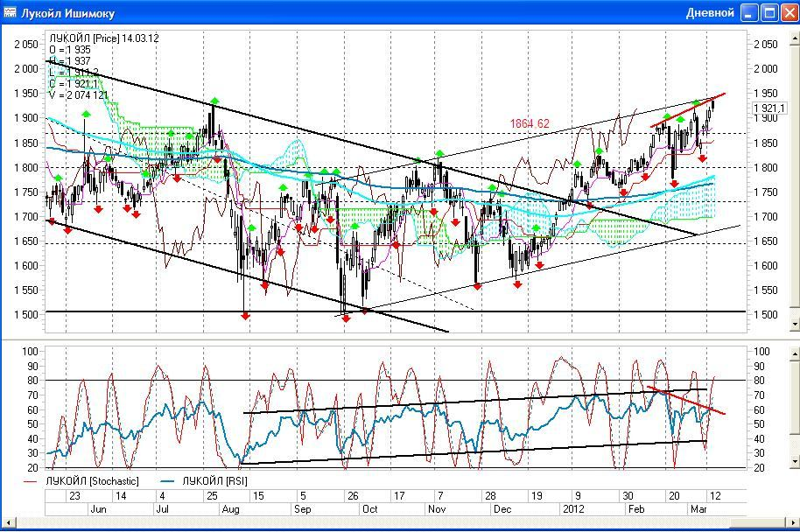
Task: Click the date label 28 on time axis
Action: (490, 496)
